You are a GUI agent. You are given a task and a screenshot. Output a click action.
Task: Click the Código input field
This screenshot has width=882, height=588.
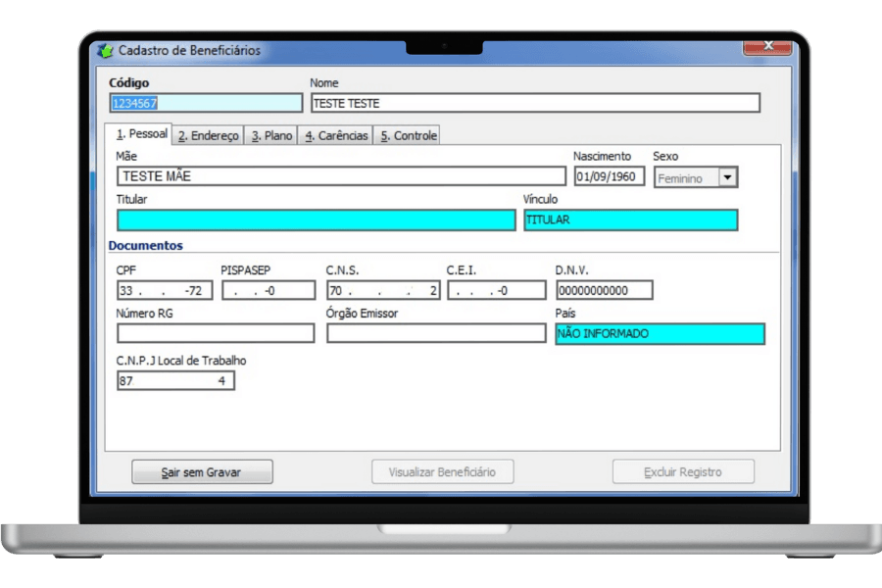pos(206,103)
